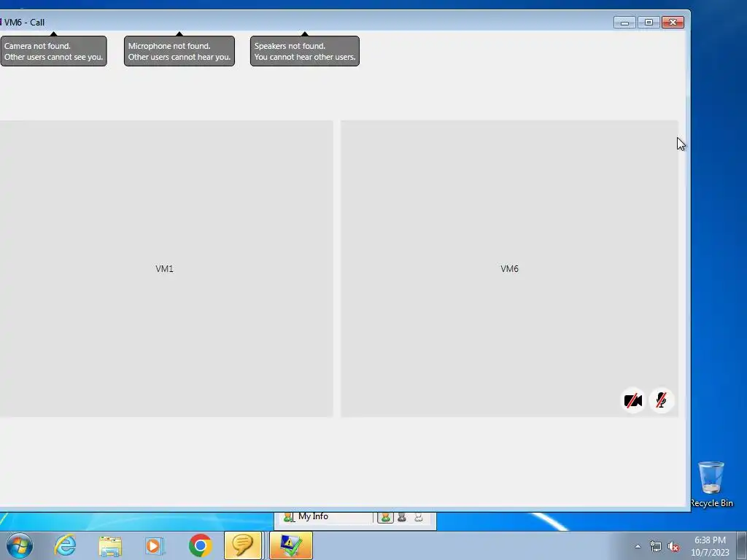Click the 'Microphone not found' warning bubble
This screenshot has width=747, height=560.
[x=179, y=51]
